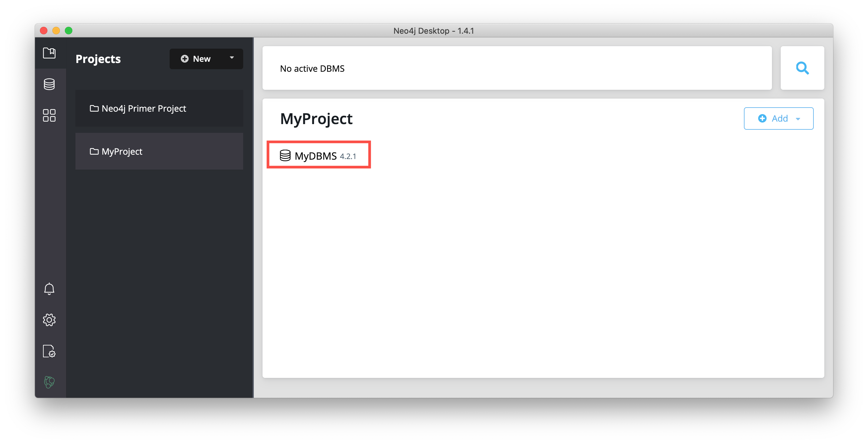The width and height of the screenshot is (868, 444).
Task: Click the MyProject folder icon in sidebar
Action: tap(94, 151)
